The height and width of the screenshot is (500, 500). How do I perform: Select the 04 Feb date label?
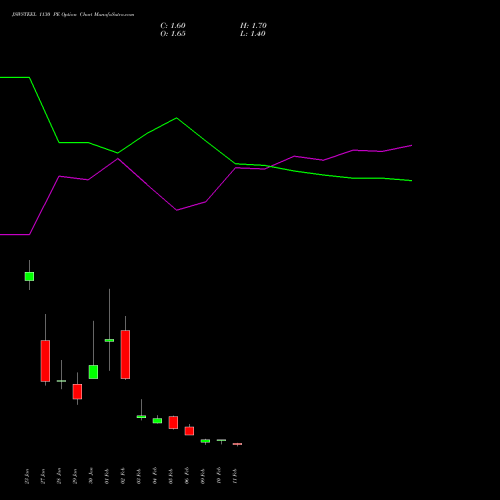coord(155,476)
